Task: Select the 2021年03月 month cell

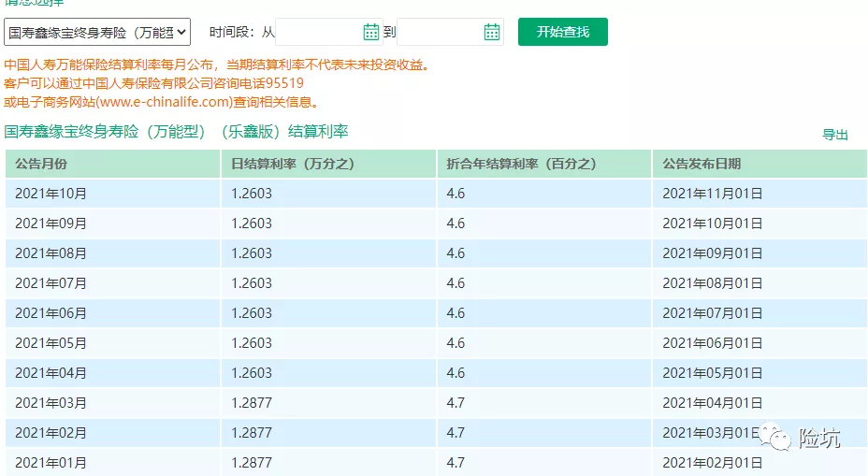Action: 112,403
